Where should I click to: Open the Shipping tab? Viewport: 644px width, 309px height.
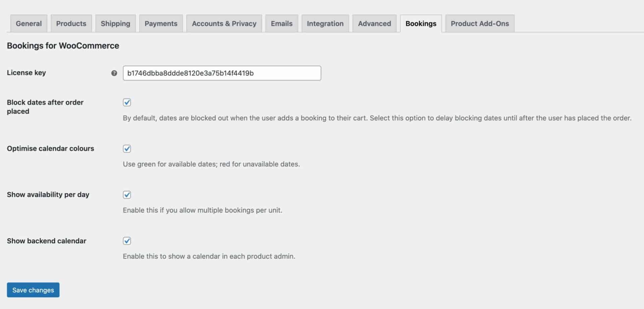pos(115,23)
